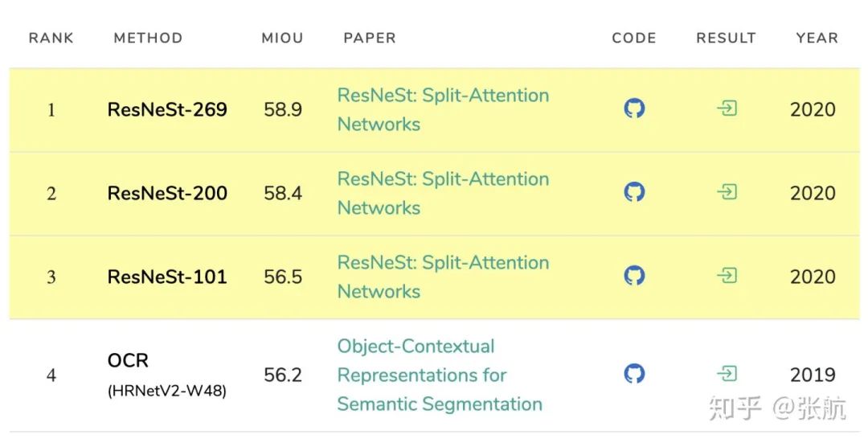Screen dimensions: 868x443
Task: Open ResNeSt paper link in rank 2 row
Action: point(443,193)
